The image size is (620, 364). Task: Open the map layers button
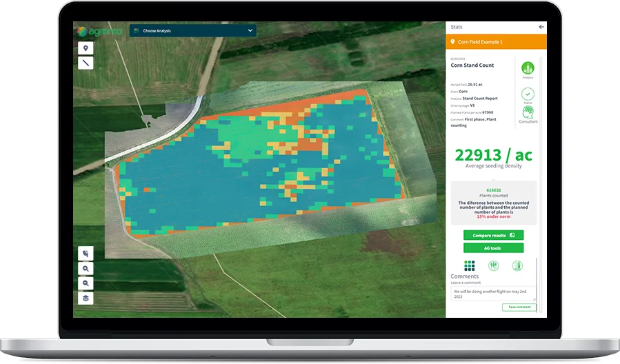click(86, 298)
